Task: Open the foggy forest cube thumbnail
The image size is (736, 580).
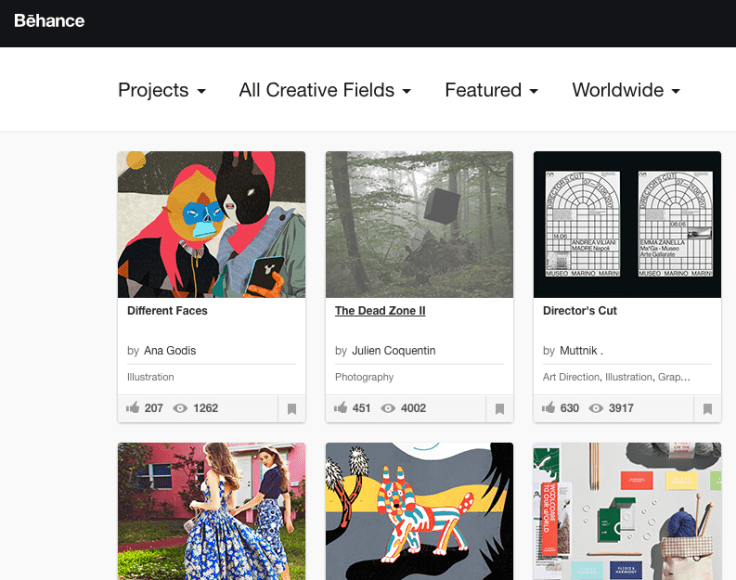Action: pos(419,224)
